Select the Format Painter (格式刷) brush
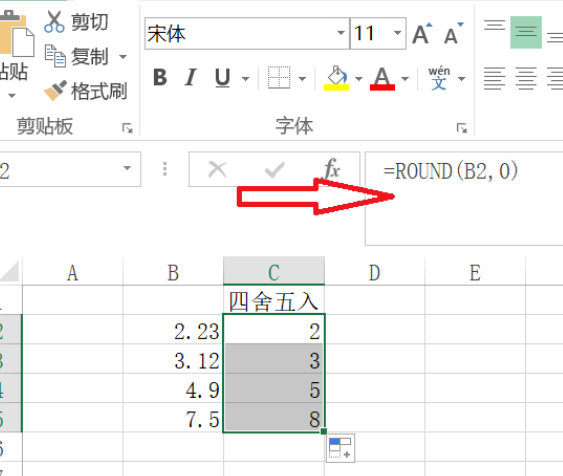Image resolution: width=563 pixels, height=476 pixels. (85, 90)
